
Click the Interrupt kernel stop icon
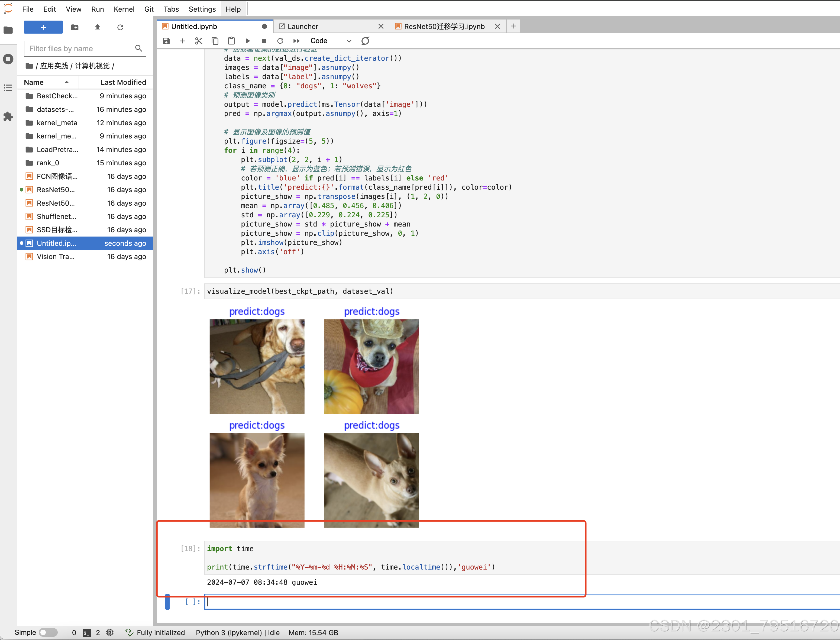tap(264, 41)
